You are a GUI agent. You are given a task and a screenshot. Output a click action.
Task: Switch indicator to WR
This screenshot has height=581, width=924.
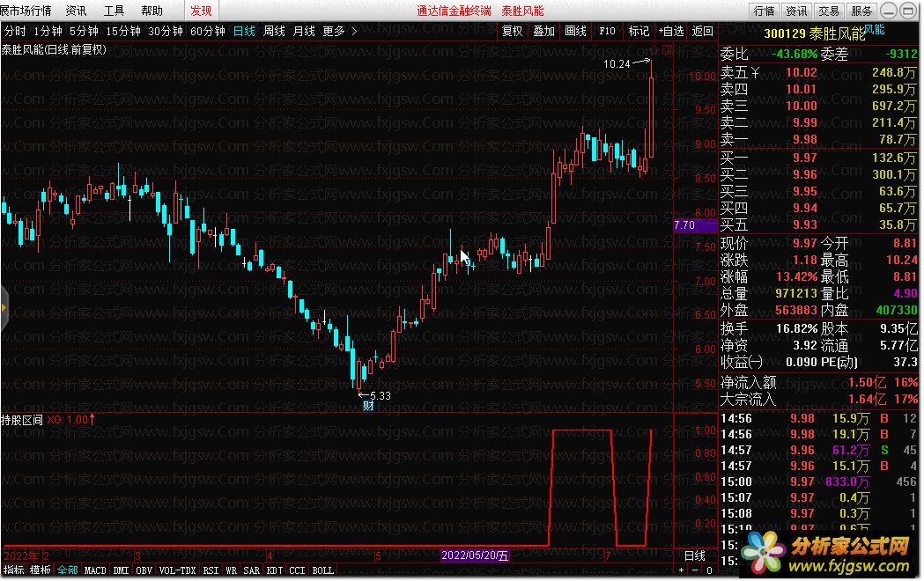(x=231, y=570)
